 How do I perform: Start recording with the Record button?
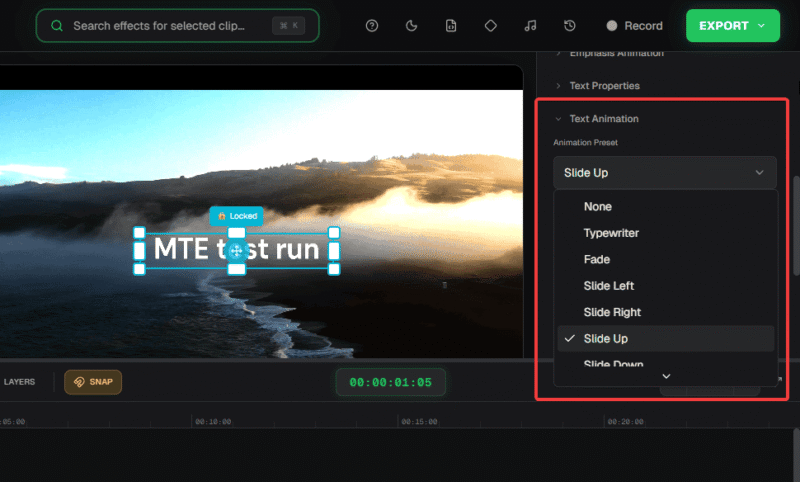click(x=634, y=26)
